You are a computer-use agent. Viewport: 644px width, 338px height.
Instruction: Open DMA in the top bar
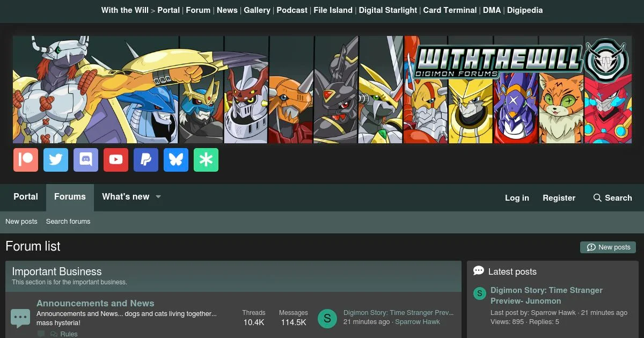pyautogui.click(x=492, y=10)
